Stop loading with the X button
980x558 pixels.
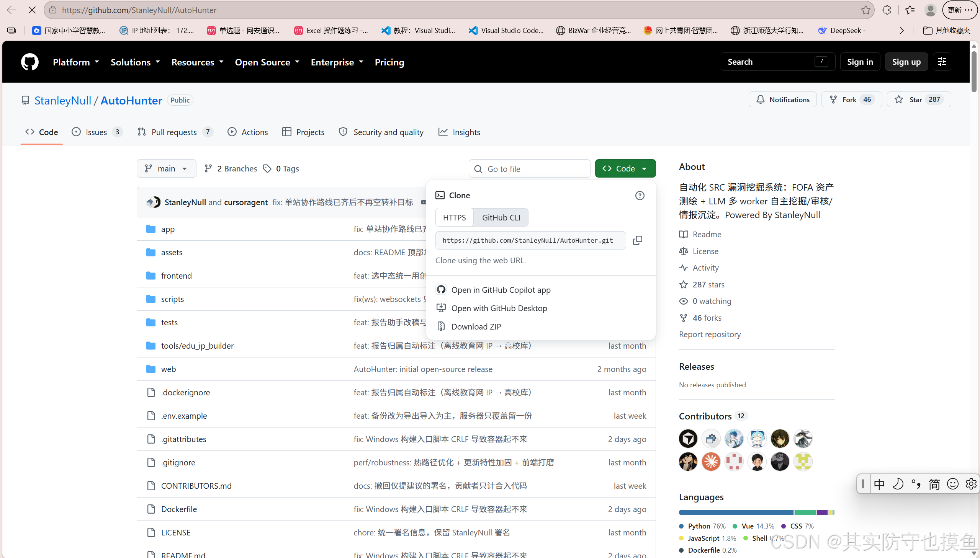32,10
